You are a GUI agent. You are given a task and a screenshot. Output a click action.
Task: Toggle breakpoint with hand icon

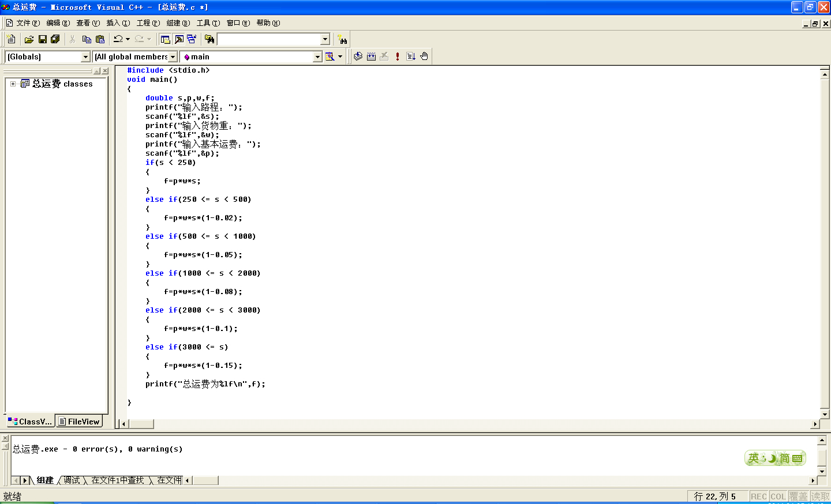(x=424, y=57)
